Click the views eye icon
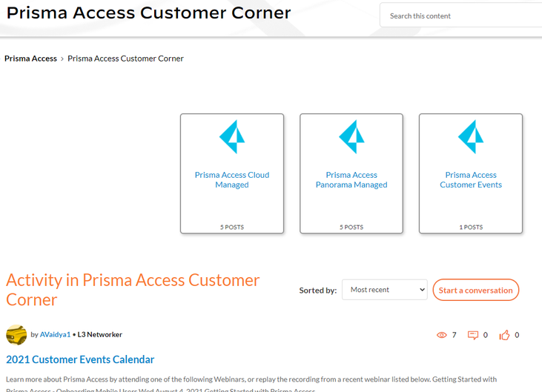This screenshot has height=392, width=542. tap(442, 335)
